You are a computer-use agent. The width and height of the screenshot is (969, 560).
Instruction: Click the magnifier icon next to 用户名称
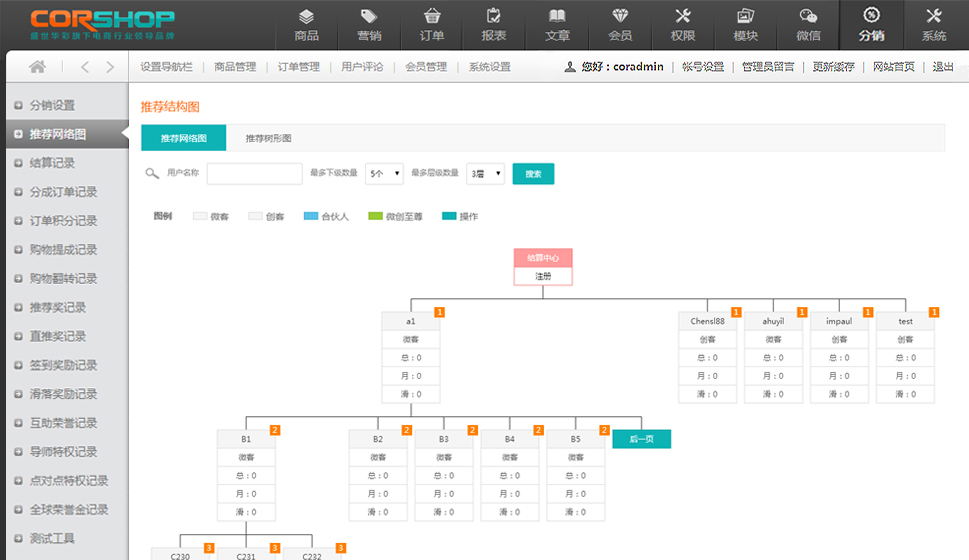(x=152, y=174)
